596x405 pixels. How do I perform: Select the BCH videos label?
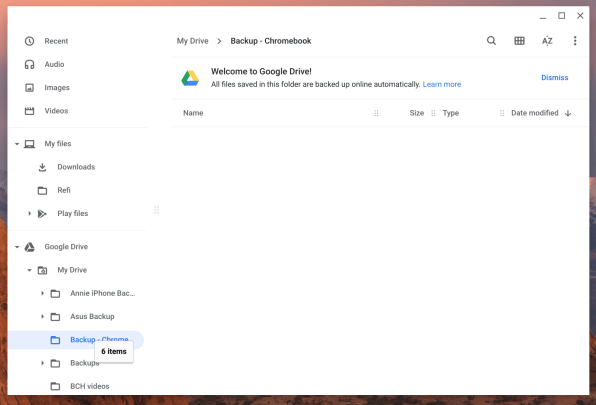point(89,386)
